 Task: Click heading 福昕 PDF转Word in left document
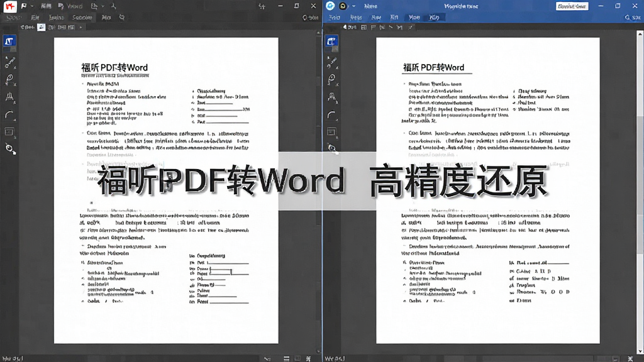(x=114, y=68)
